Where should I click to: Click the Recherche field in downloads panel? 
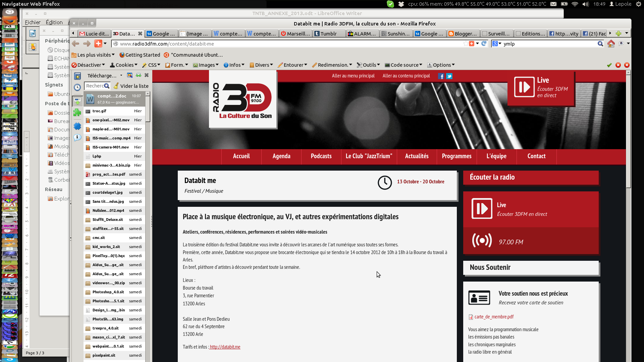coord(95,86)
